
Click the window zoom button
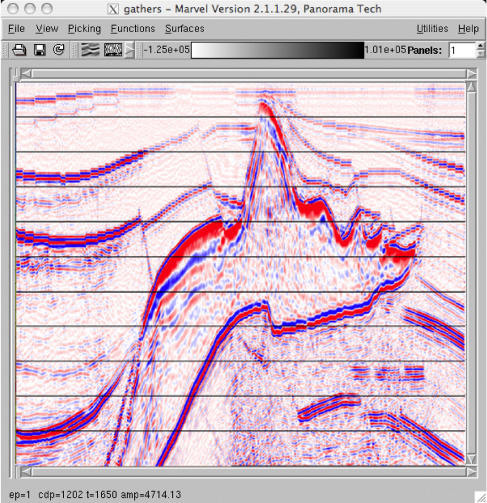47,9
